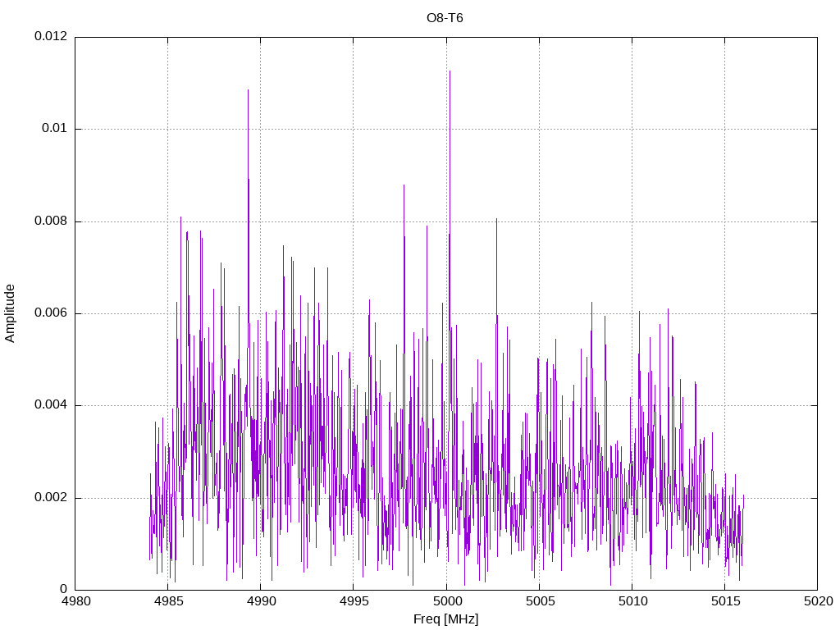
Task: Click the 0.01 y-axis tick label
Action: click(55, 129)
